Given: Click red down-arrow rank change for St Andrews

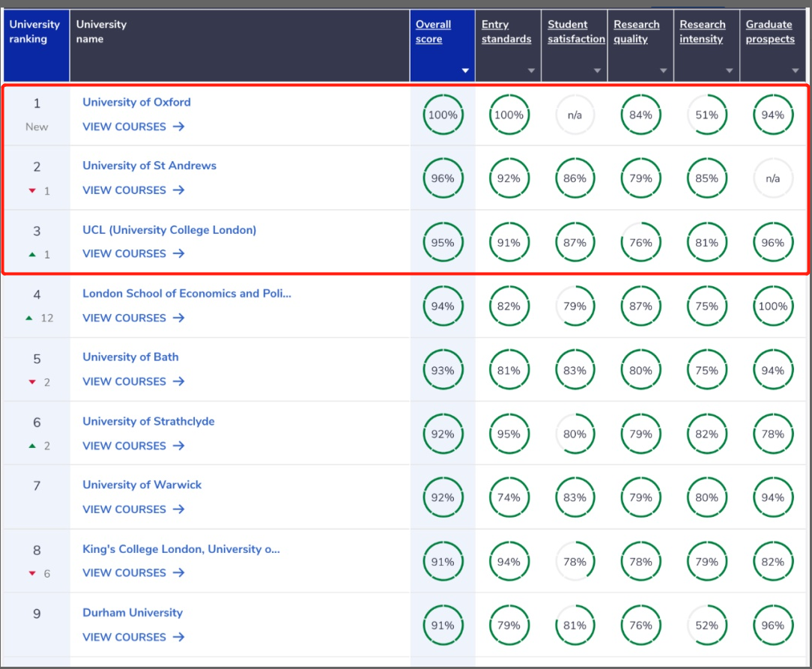Looking at the screenshot, I should [32, 190].
